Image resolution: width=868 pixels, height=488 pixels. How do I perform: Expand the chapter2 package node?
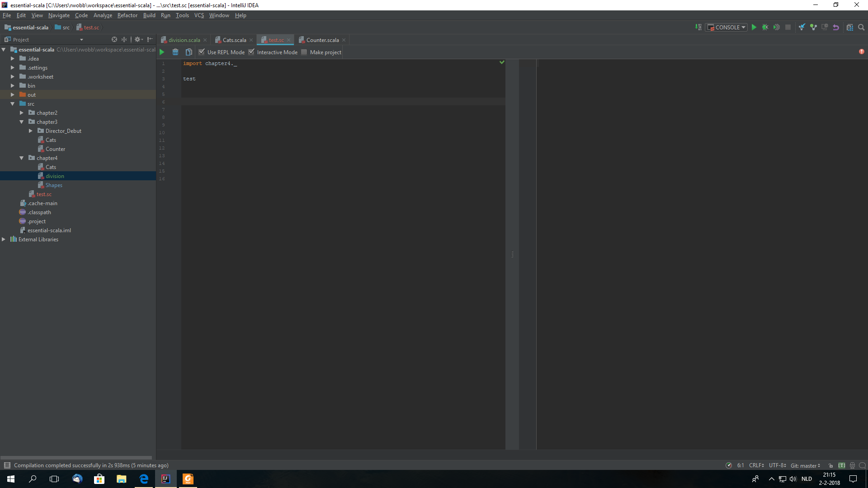pyautogui.click(x=21, y=113)
